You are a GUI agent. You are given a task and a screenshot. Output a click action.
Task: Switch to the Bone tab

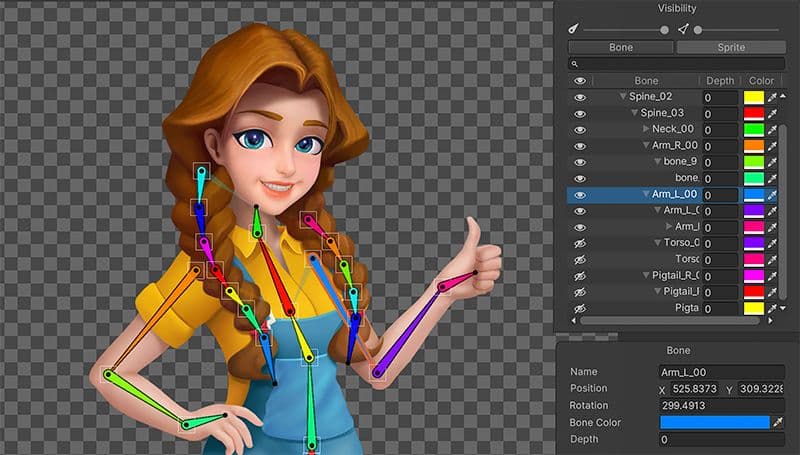tap(620, 47)
